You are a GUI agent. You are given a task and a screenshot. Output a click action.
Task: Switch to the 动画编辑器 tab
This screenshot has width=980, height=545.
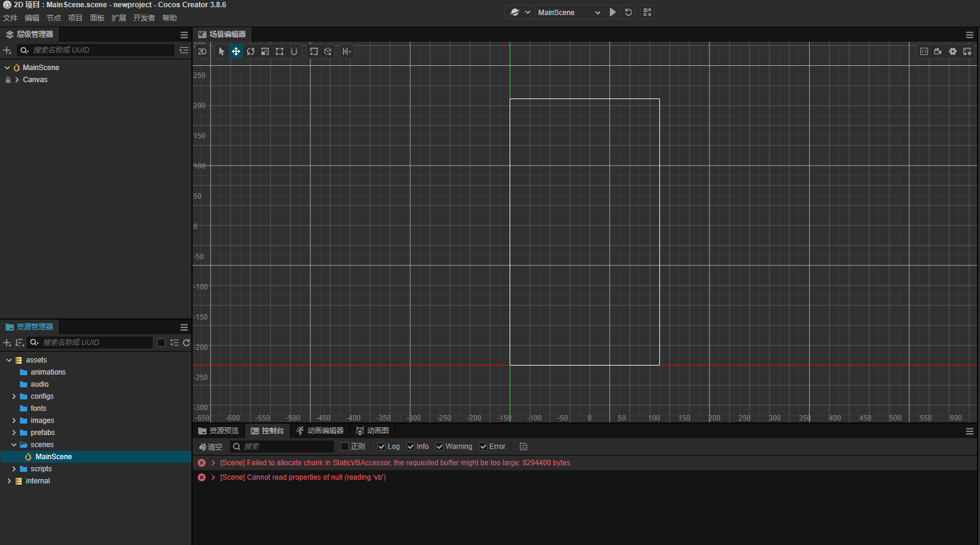click(x=320, y=431)
